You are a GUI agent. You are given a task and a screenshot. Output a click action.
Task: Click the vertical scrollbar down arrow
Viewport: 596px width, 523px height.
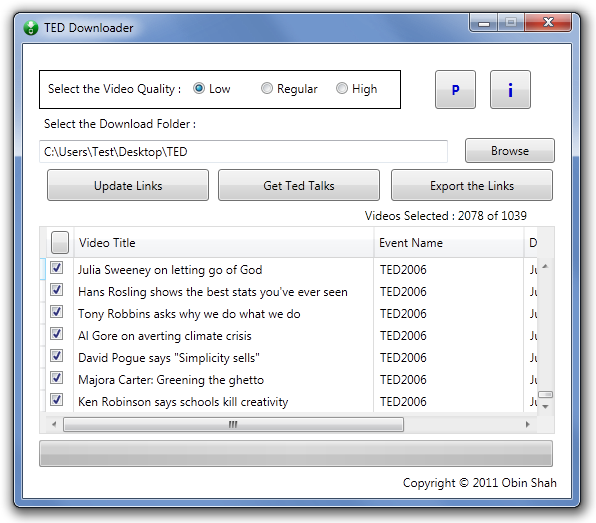545,406
